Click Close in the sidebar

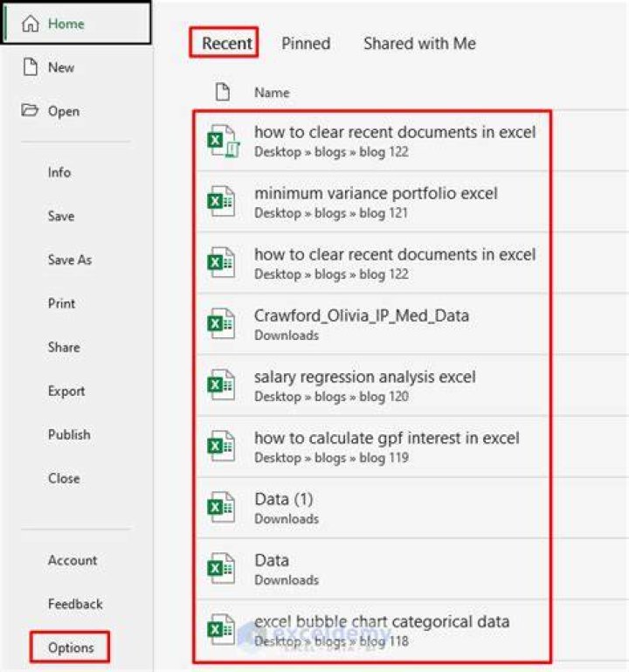coord(64,478)
